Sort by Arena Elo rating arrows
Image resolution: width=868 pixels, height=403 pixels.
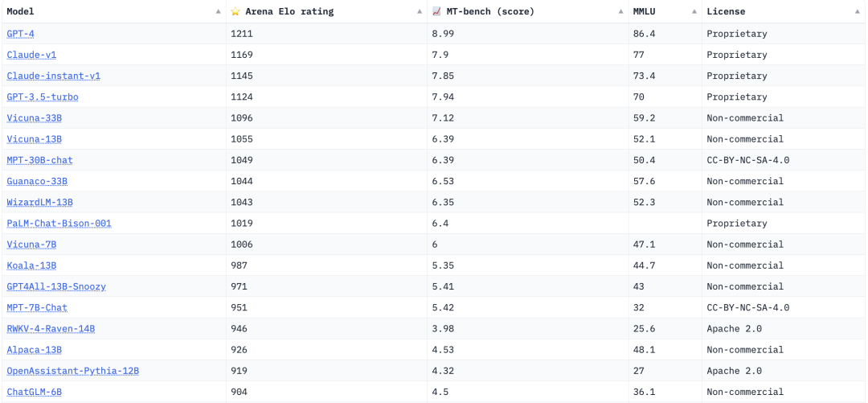point(420,12)
